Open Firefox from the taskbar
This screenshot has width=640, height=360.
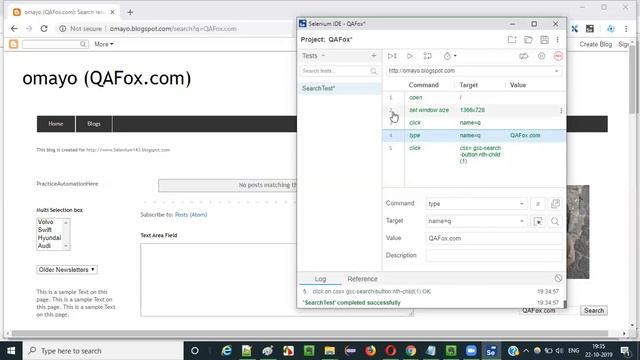pyautogui.click(x=370, y=351)
